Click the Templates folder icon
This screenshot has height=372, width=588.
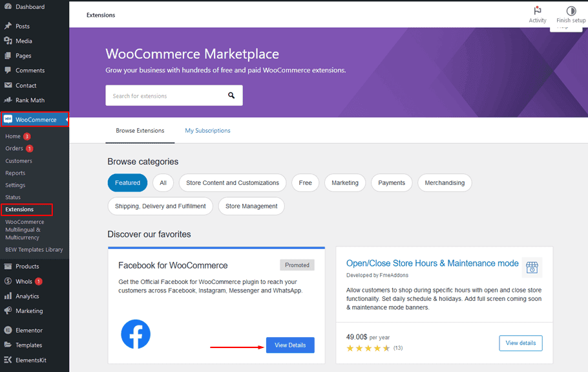pos(8,345)
